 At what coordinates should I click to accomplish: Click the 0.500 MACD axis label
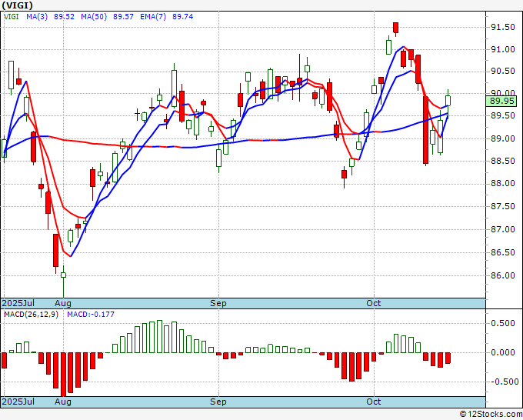point(503,323)
